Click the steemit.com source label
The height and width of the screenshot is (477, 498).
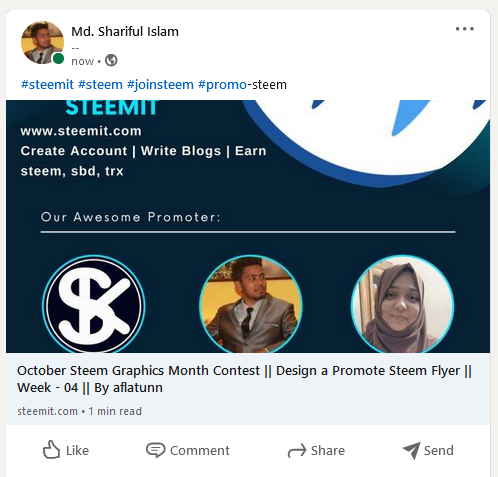(x=47, y=411)
